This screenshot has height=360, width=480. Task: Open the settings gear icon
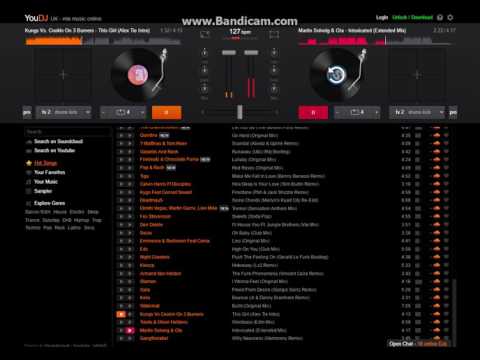(450, 17)
